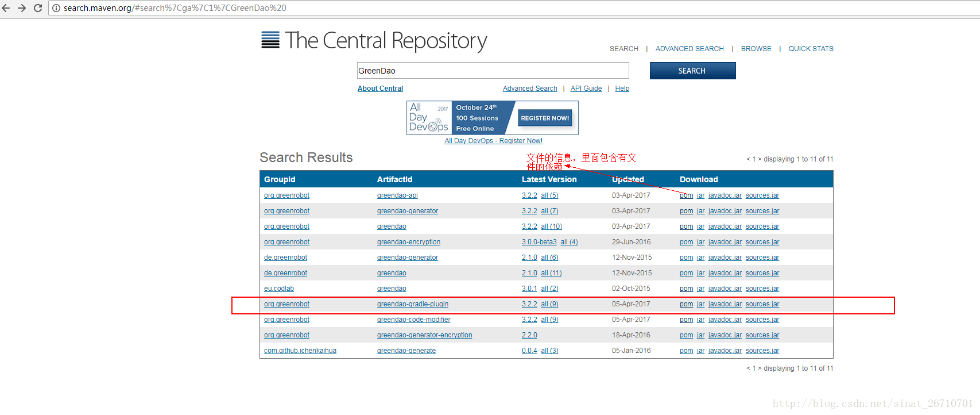The image size is (980, 415).
Task: Click bottom pagination 'displaying 1 to 11 of 11'
Action: 798,368
